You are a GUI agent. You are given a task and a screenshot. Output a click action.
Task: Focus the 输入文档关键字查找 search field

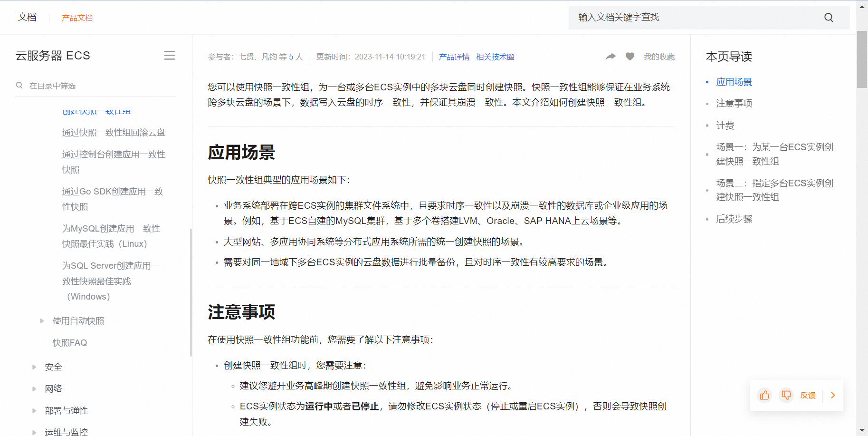tap(709, 18)
